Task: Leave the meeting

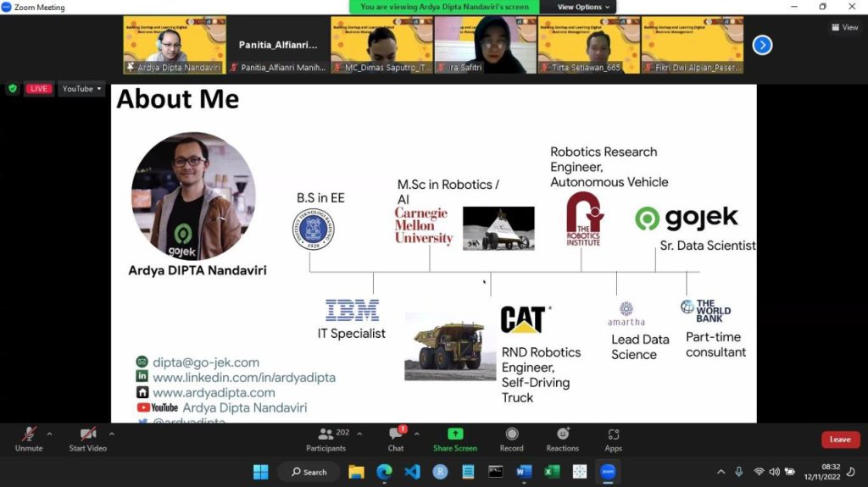Action: pyautogui.click(x=840, y=440)
